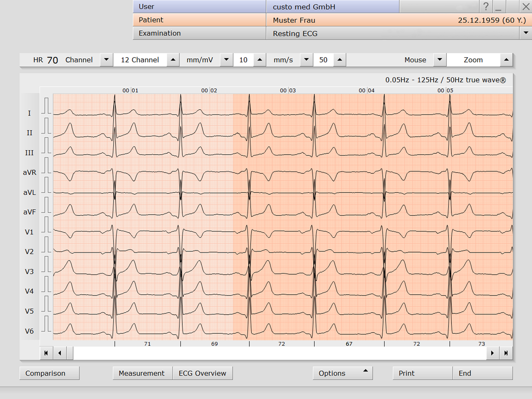
Task: Open the Measurement tool
Action: pyautogui.click(x=142, y=373)
